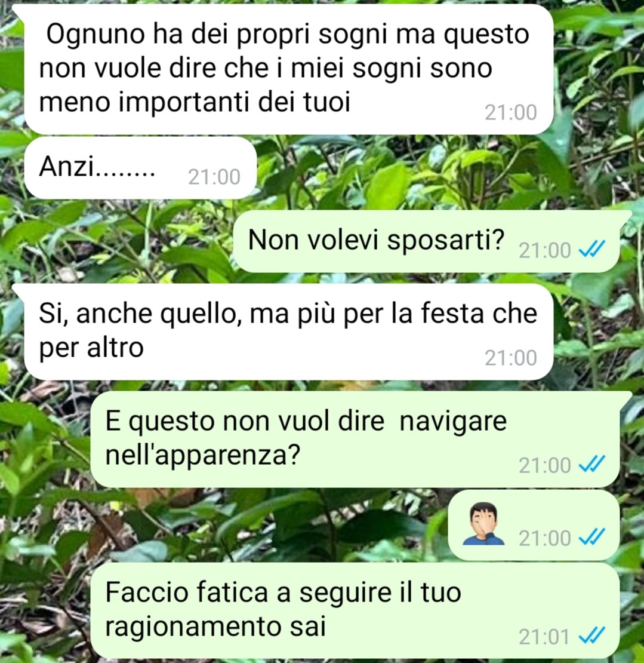
Task: Tap the facepalm emoji
Action: (483, 523)
